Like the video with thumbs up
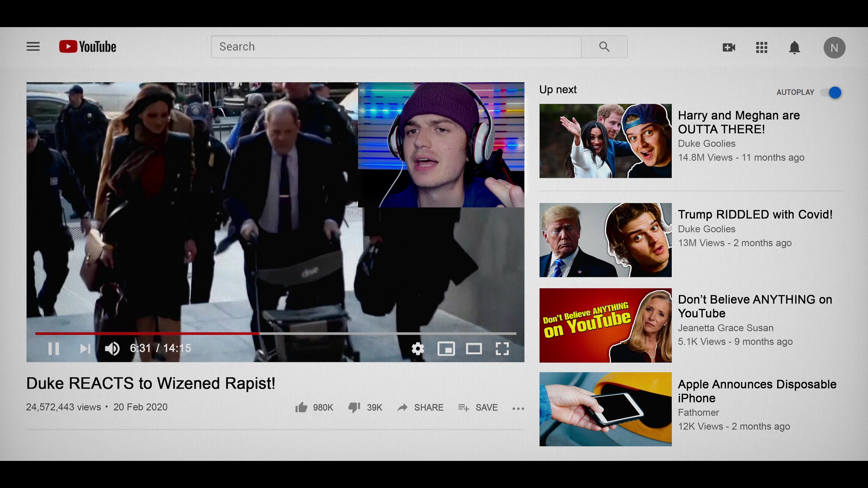Screen dimensions: 868x488 pyautogui.click(x=301, y=408)
